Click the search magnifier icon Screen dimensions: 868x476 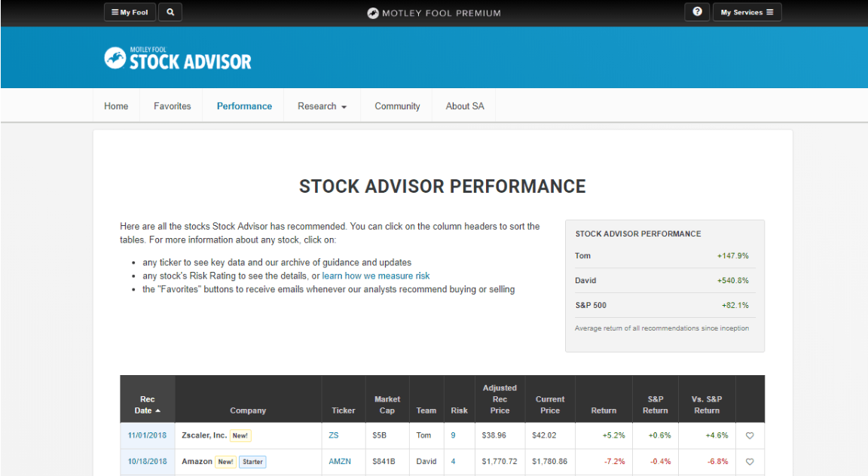(x=170, y=12)
